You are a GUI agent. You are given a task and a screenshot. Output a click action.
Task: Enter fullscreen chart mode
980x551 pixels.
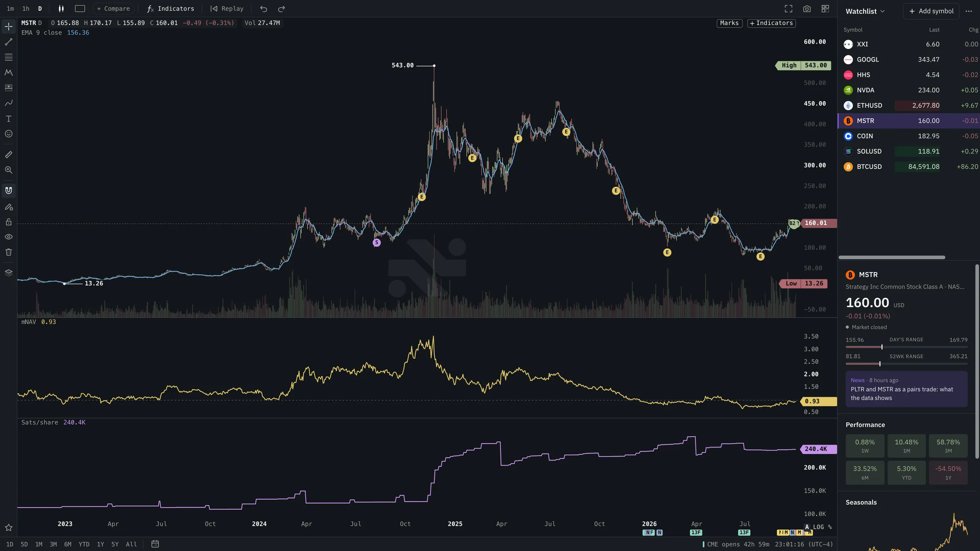(x=788, y=9)
